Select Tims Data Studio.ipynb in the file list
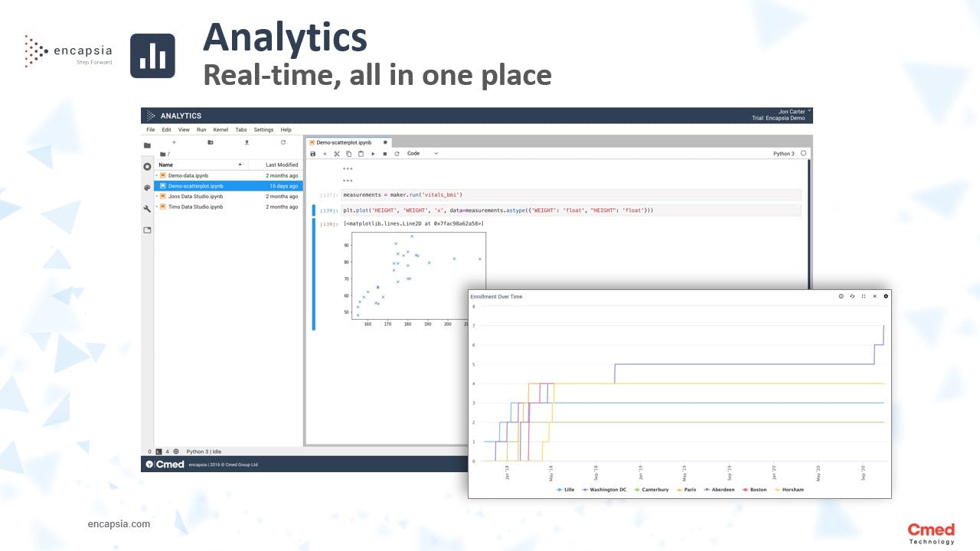Image resolution: width=980 pixels, height=551 pixels. pos(228,207)
